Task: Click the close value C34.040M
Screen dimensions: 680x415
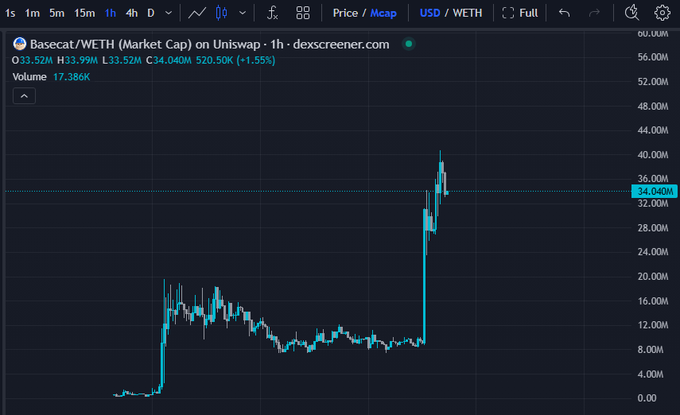Action: [x=168, y=60]
